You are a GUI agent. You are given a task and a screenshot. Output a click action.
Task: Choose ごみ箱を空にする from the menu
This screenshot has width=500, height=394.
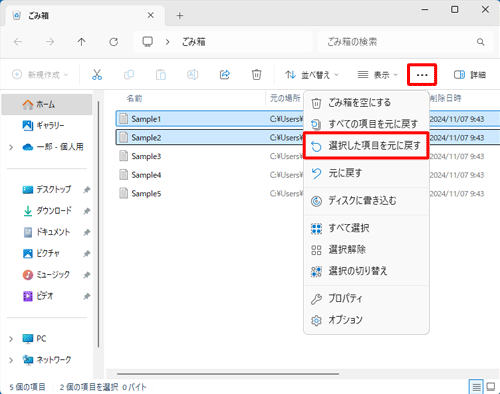[366, 103]
